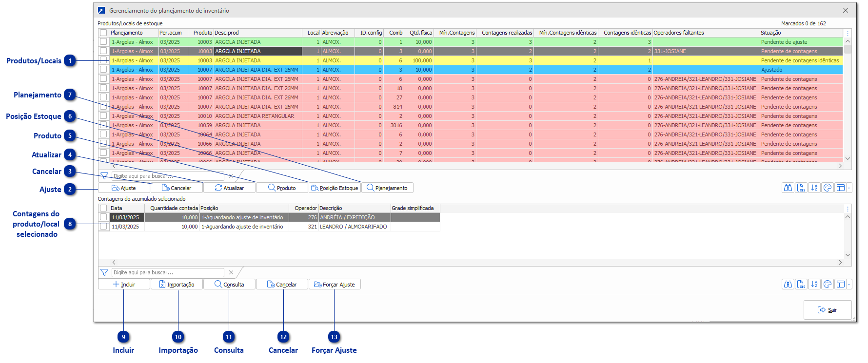868x363 pixels.
Task: Select the Pendente de contagens idênticas cell
Action: tap(801, 60)
